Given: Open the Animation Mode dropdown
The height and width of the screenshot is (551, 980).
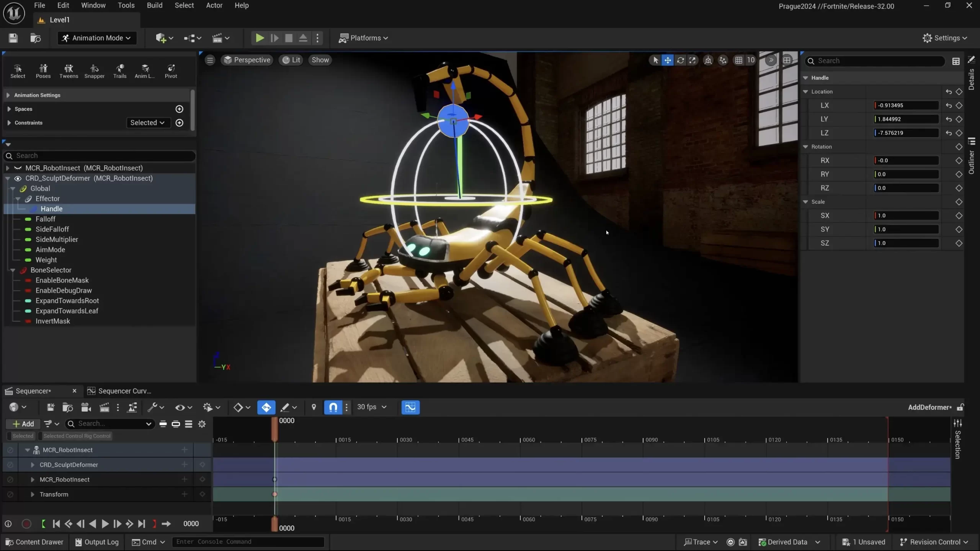Looking at the screenshot, I should pyautogui.click(x=96, y=38).
